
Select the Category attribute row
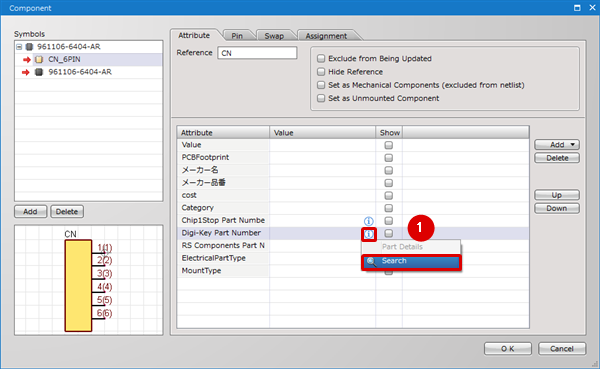coord(353,208)
